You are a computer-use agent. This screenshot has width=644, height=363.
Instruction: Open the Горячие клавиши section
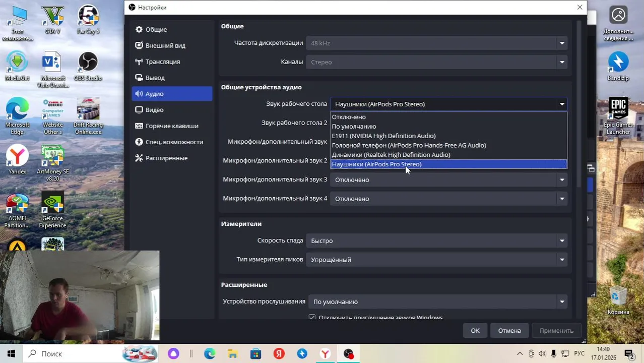171,126
